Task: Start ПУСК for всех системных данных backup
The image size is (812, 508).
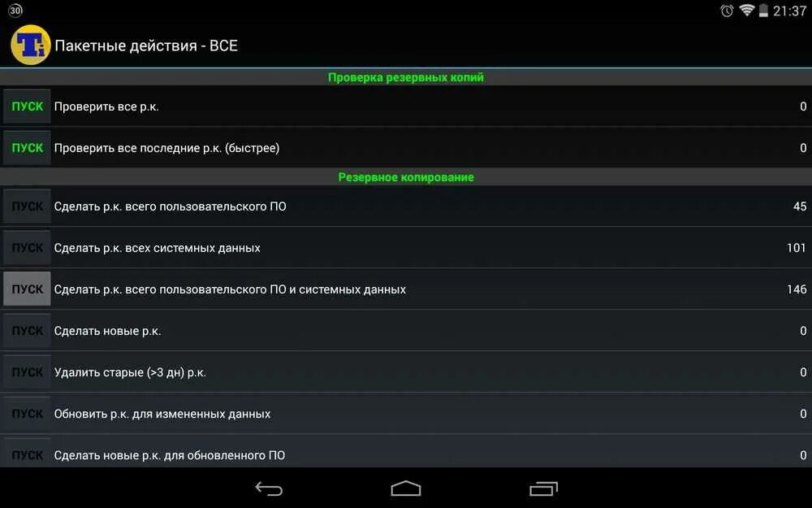Action: point(27,248)
